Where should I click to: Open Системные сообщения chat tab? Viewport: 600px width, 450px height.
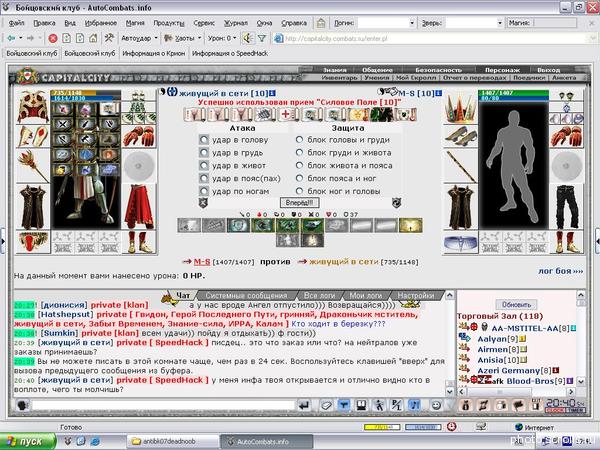point(246,295)
